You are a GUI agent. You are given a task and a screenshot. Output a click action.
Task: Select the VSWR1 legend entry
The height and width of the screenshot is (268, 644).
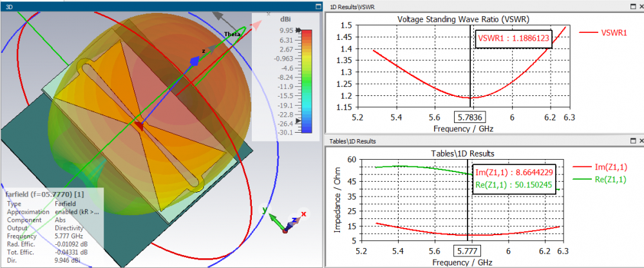click(x=604, y=32)
